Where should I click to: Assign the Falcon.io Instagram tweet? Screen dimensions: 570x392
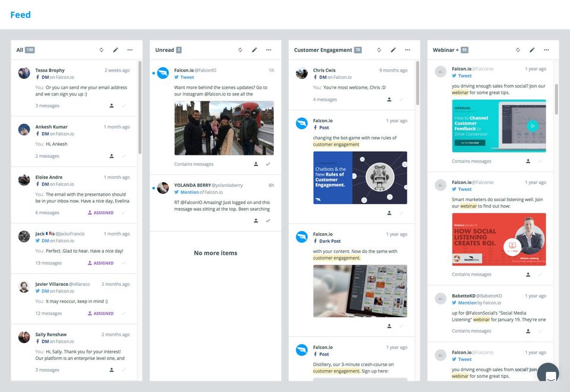point(256,164)
